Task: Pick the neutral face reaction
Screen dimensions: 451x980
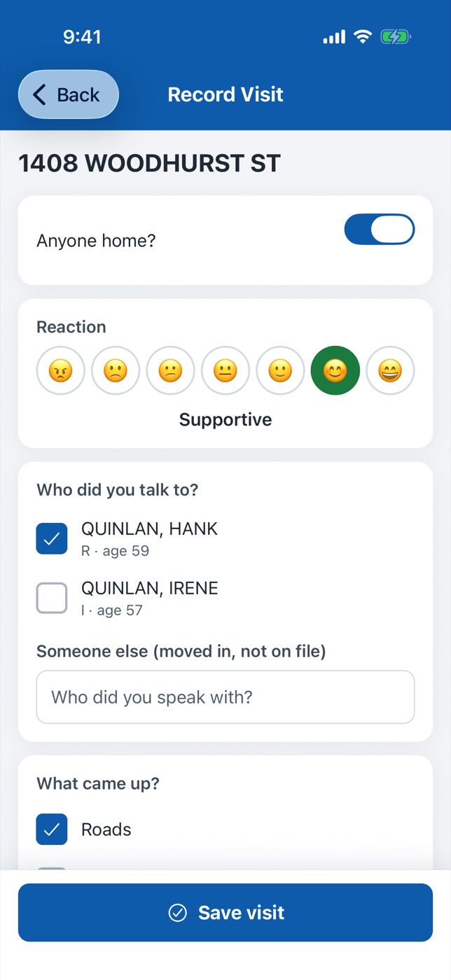Action: tap(225, 370)
